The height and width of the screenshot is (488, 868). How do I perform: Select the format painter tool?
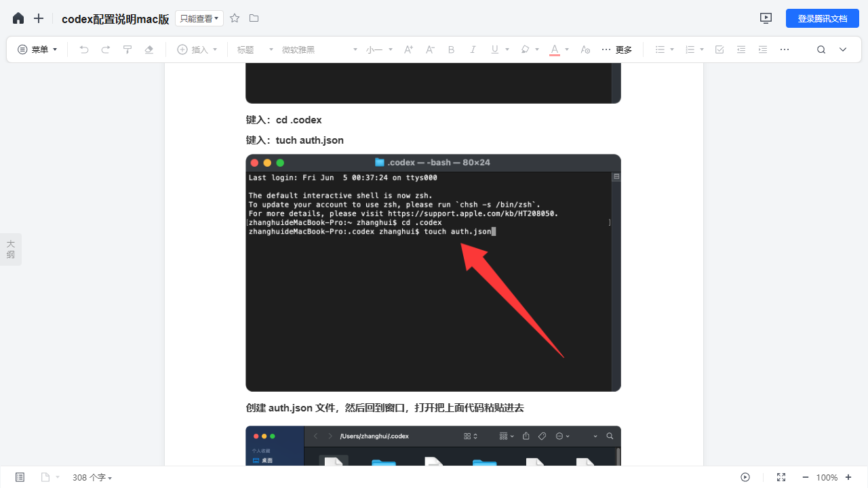[x=127, y=49]
